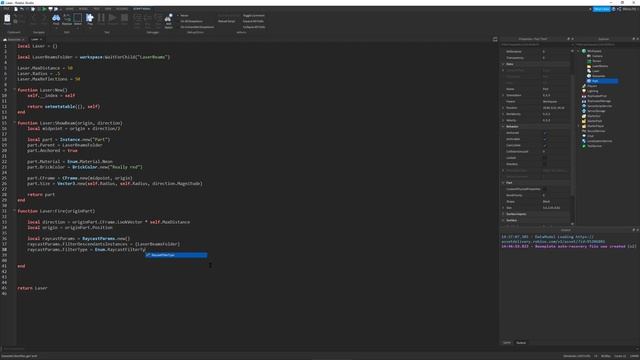The height and width of the screenshot is (360, 640).
Task: Switch to the TEST ribbon tab
Action: coord(96,9)
